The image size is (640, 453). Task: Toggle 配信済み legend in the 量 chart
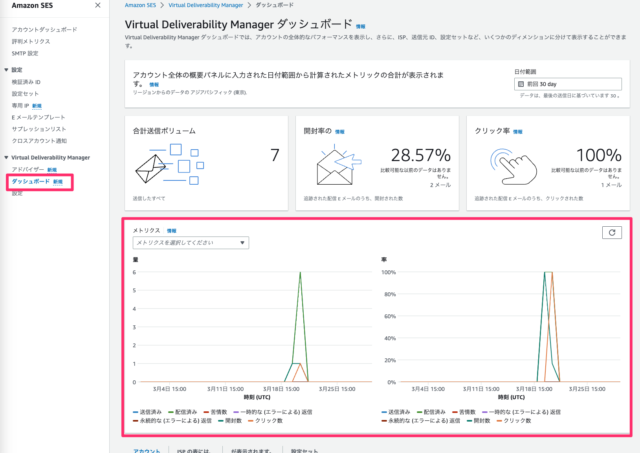(x=183, y=412)
